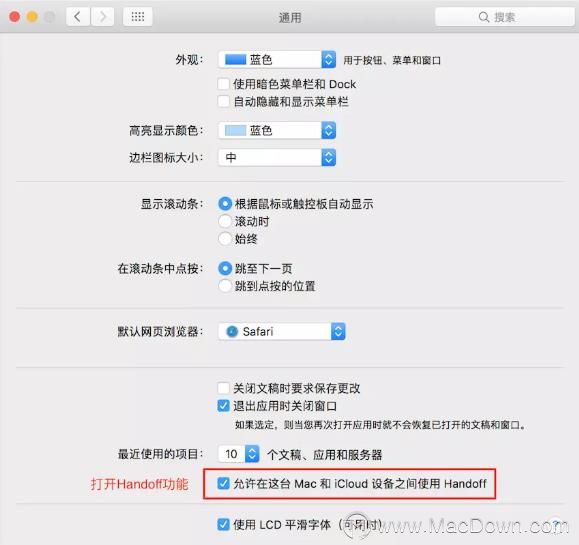The width and height of the screenshot is (579, 545).
Task: Enable 使用暗色菜单栏和 Dock checkbox
Action: 223,84
